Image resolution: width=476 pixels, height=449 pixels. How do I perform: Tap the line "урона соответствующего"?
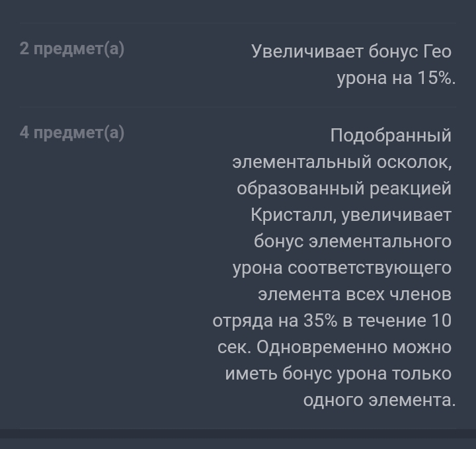click(x=342, y=268)
